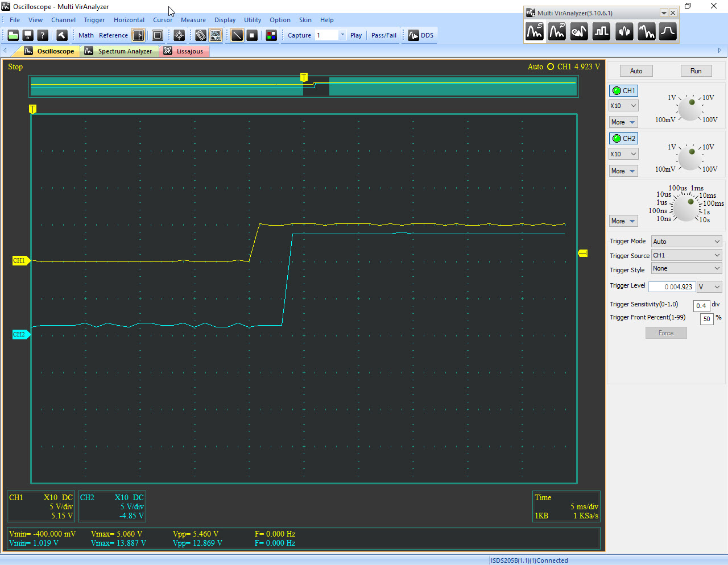This screenshot has width=728, height=565.
Task: Open the Trigger Source dropdown
Action: click(x=686, y=255)
